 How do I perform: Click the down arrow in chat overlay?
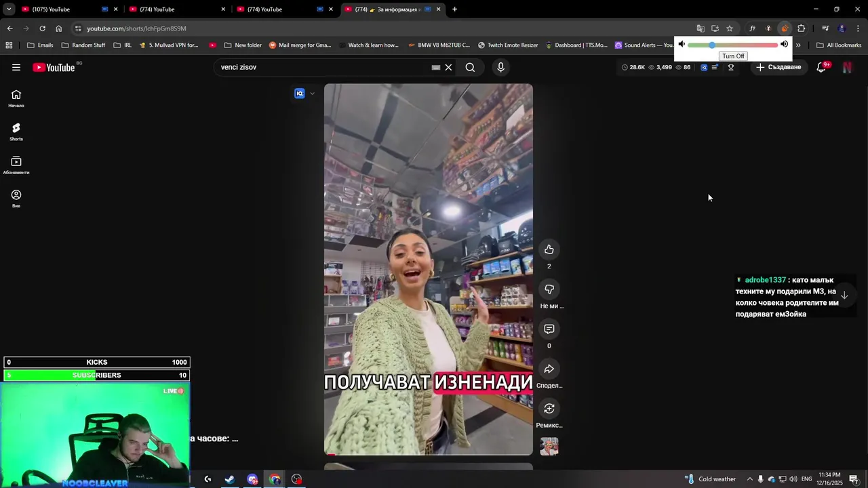844,296
